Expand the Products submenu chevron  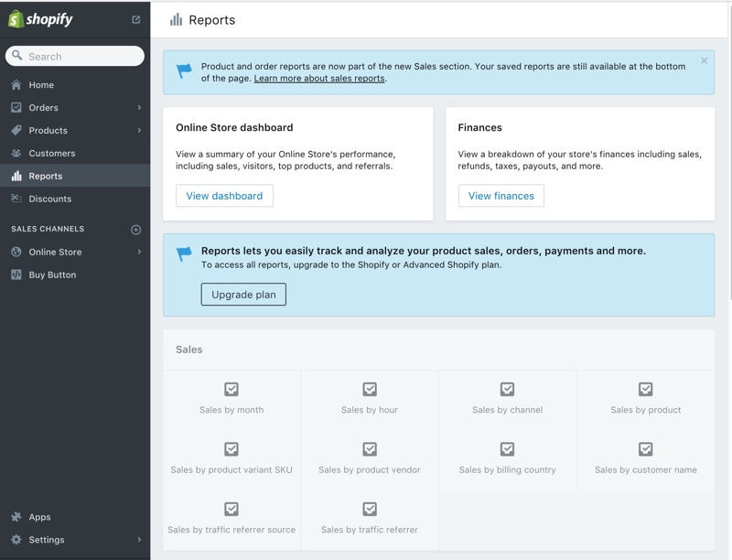pyautogui.click(x=139, y=130)
